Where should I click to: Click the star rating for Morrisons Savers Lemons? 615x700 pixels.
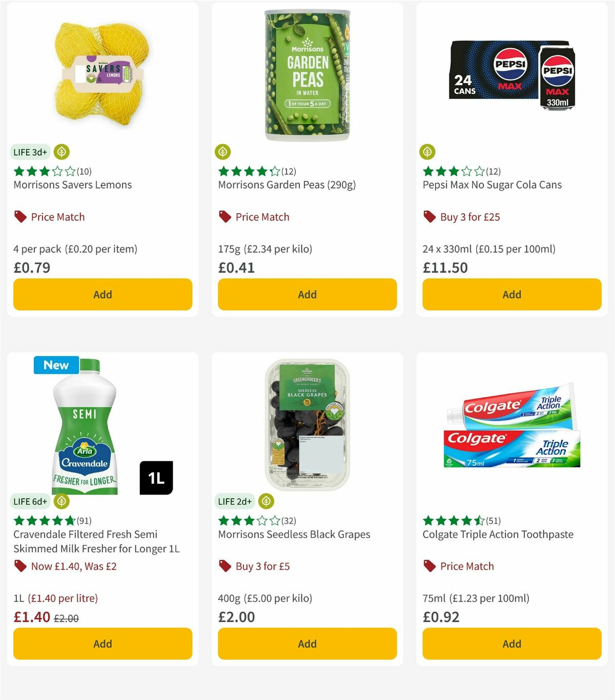44,171
